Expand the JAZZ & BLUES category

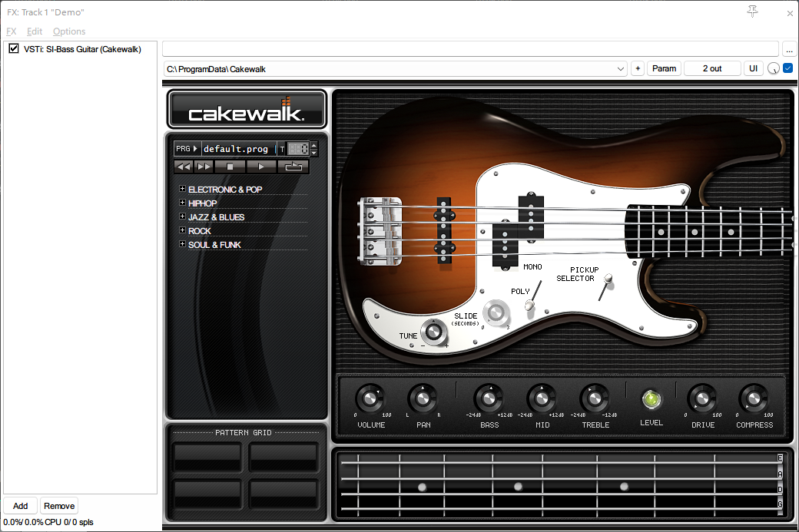[x=182, y=216]
